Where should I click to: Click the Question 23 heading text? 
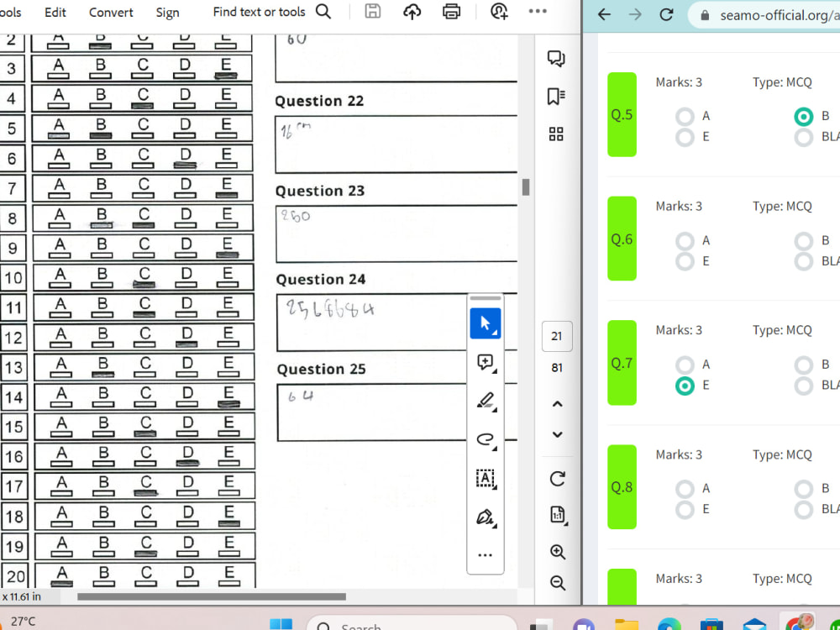tap(320, 191)
